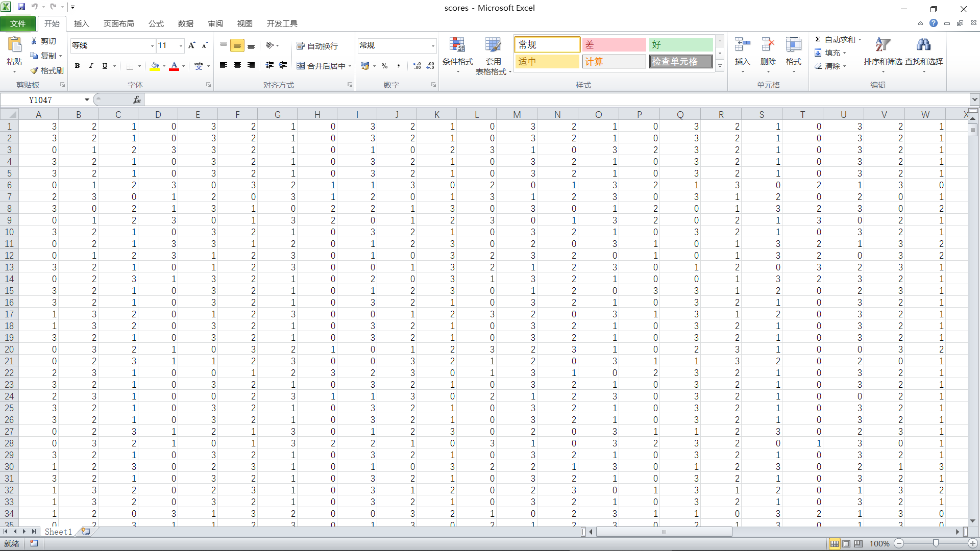
Task: Click Save in the Quick Access toolbar
Action: click(x=21, y=7)
